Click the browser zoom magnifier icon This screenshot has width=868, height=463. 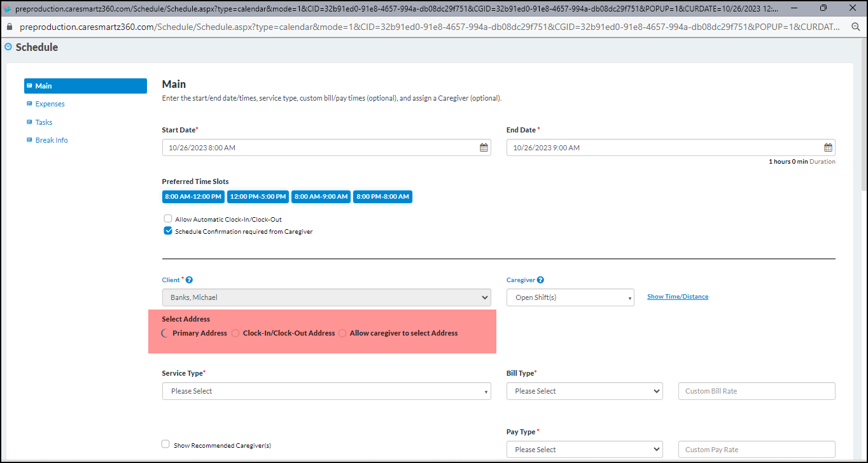tap(856, 27)
